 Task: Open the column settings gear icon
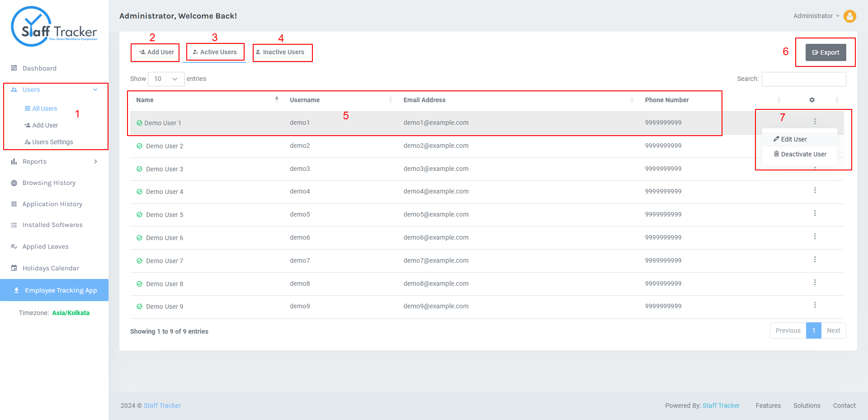(x=812, y=100)
